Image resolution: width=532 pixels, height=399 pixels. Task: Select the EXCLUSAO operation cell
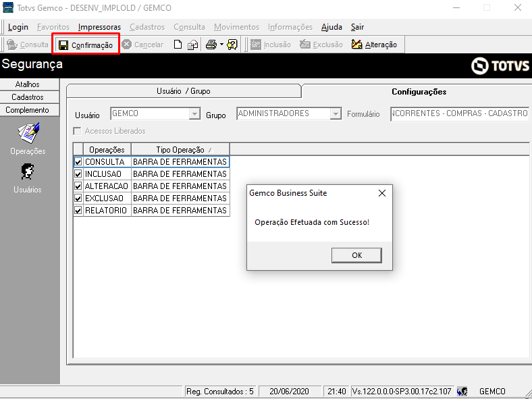point(107,198)
